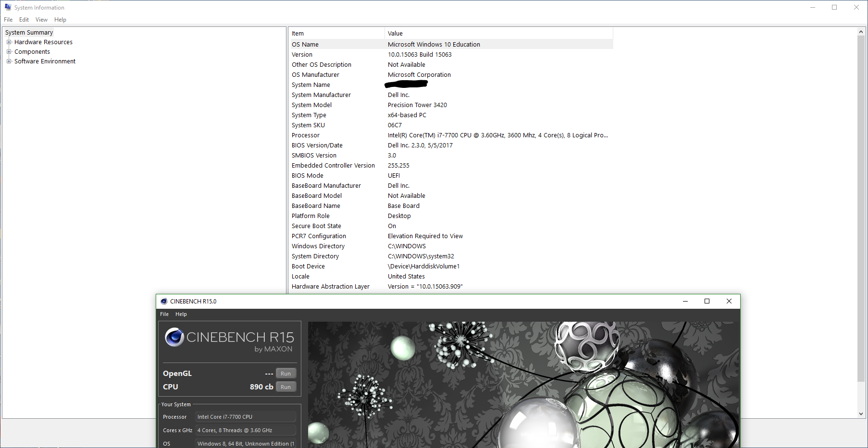This screenshot has height=448, width=868.
Task: Open the Edit menu in System Information
Action: pos(24,20)
